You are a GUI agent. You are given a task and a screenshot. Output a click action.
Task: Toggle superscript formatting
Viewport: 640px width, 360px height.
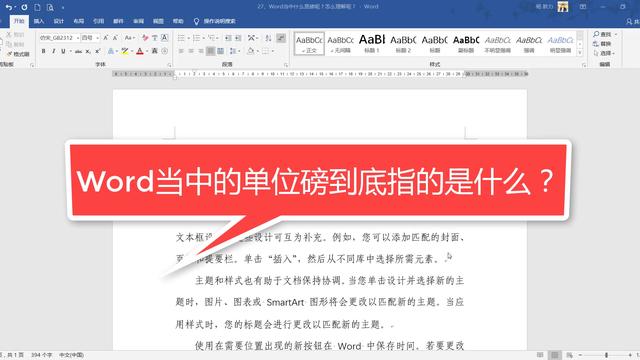98,51
